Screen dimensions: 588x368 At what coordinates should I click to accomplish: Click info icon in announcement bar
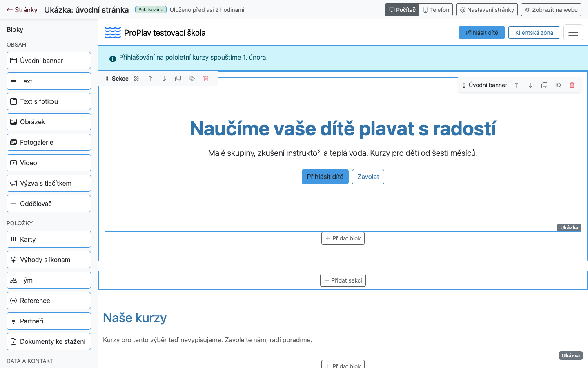(x=113, y=59)
